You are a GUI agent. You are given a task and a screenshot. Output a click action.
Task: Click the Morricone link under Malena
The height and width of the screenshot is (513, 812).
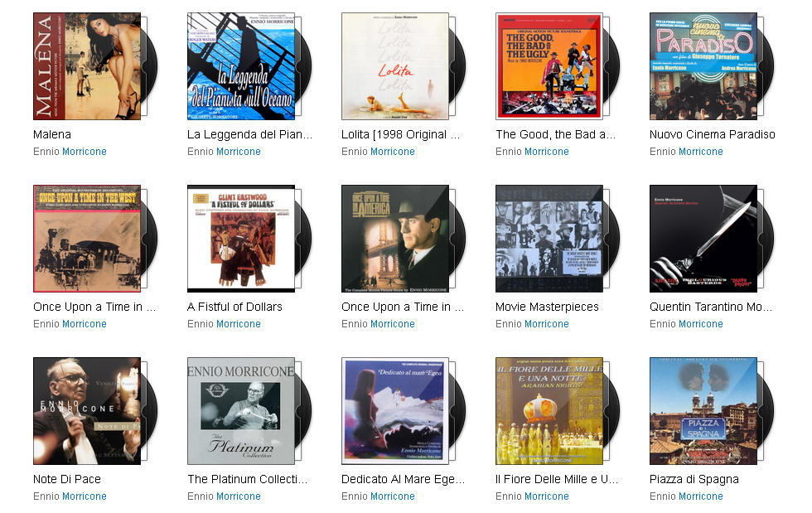click(85, 152)
